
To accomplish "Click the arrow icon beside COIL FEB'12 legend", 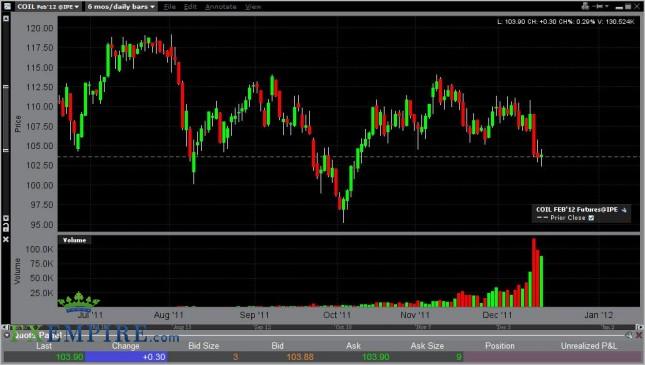I will pyautogui.click(x=624, y=210).
